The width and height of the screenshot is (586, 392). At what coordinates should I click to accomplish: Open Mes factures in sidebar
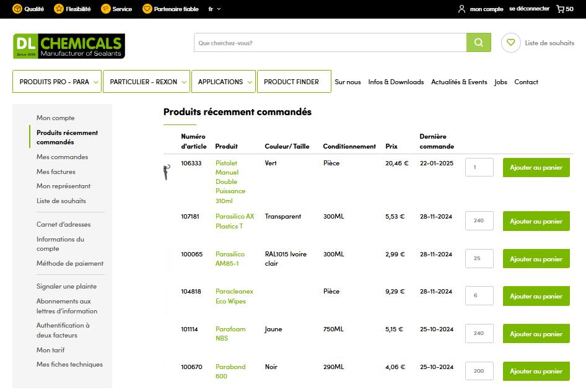tap(56, 172)
